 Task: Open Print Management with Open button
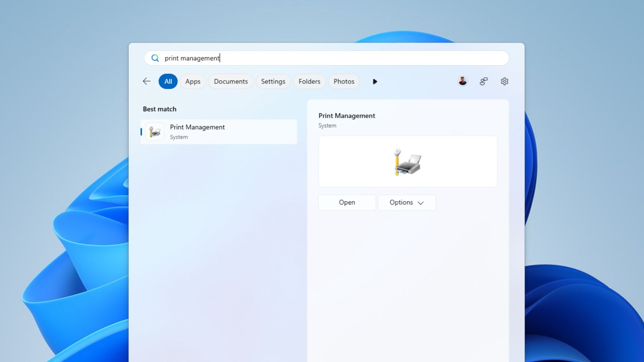point(347,202)
